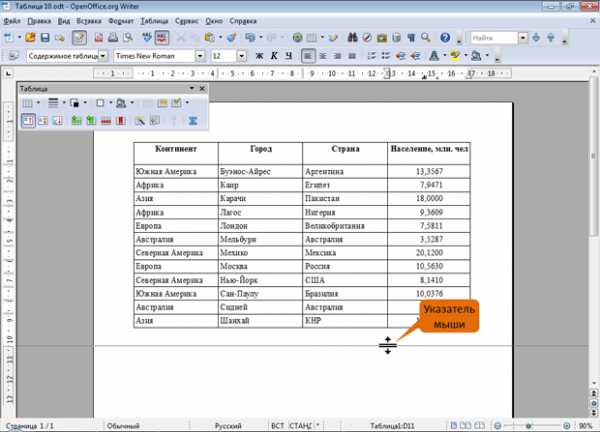The height and width of the screenshot is (432, 600).
Task: Expand the Find field history dropdown
Action: tap(523, 37)
